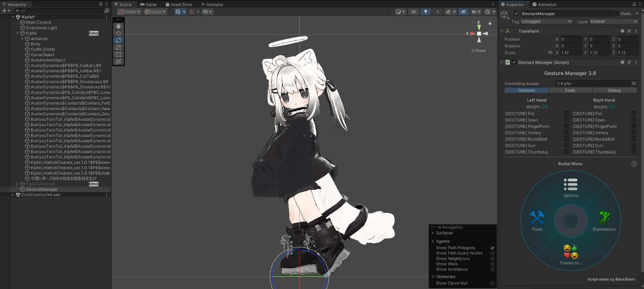Click the orientation gizmo Y axis cone
The height and width of the screenshot is (289, 644).
479,27
